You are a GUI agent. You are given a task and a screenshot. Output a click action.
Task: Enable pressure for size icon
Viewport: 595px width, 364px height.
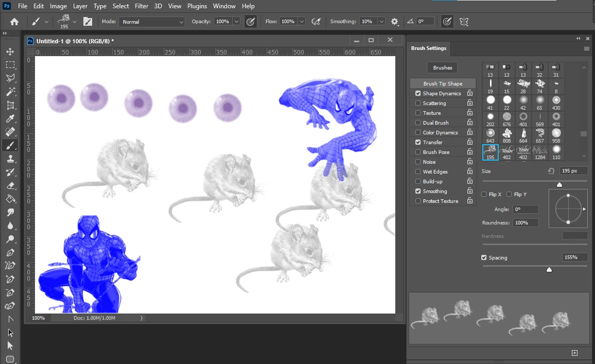(447, 22)
